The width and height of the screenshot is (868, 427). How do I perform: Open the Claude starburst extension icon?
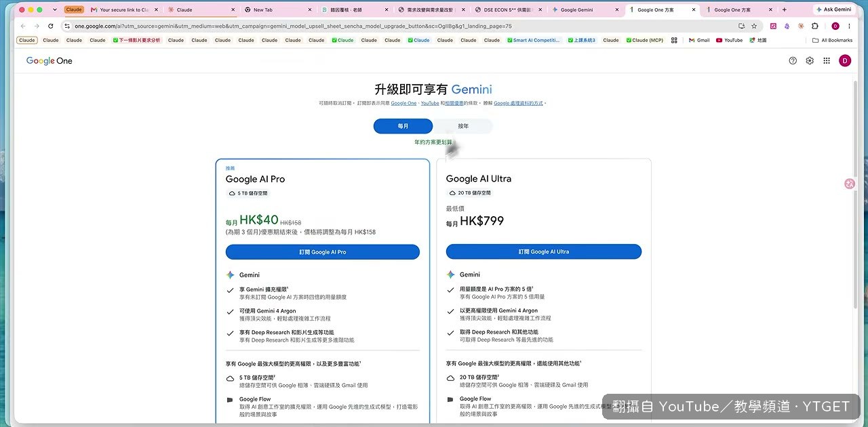click(801, 26)
